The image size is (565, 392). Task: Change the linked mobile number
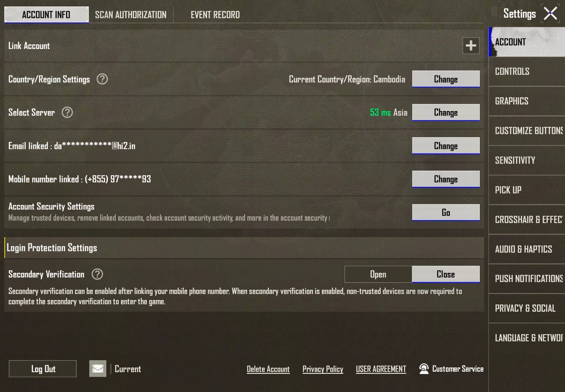(446, 179)
